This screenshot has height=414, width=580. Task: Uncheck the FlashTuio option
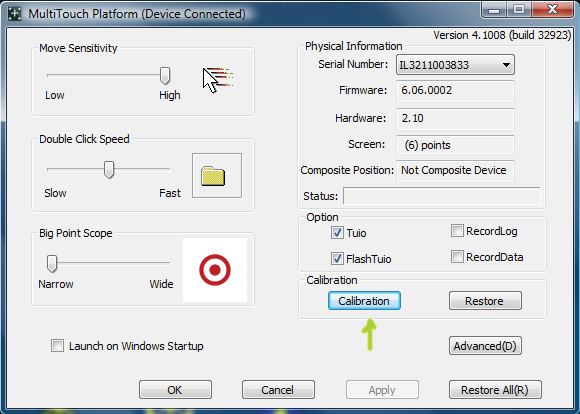pos(337,258)
